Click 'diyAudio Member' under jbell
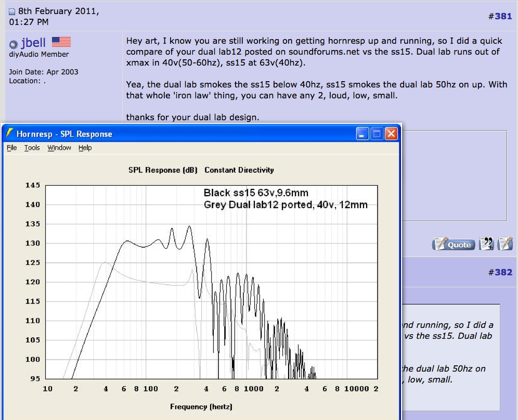The height and width of the screenshot is (420, 518). pos(39,54)
